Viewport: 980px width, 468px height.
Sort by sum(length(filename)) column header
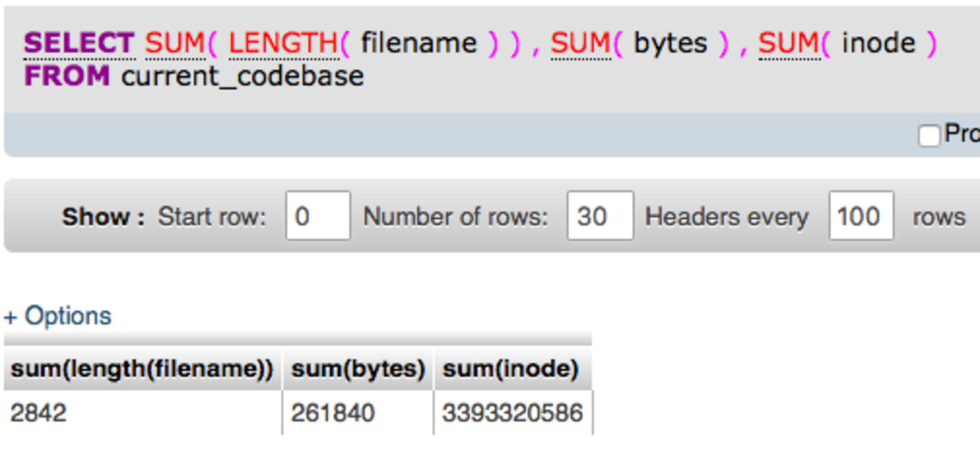pyautogui.click(x=142, y=369)
